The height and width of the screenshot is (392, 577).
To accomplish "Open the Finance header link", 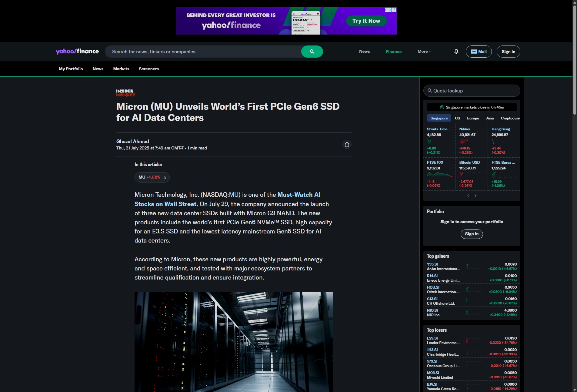I will point(393,52).
